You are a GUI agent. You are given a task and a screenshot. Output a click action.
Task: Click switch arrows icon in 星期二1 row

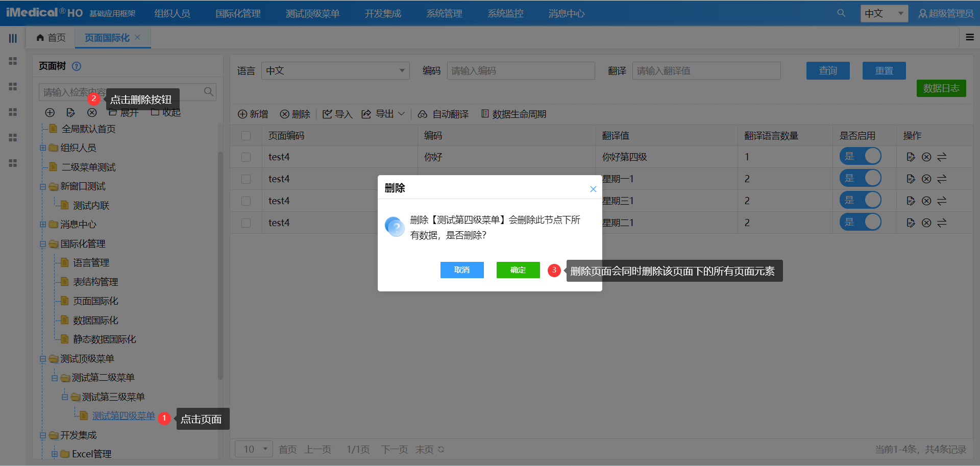pyautogui.click(x=942, y=223)
